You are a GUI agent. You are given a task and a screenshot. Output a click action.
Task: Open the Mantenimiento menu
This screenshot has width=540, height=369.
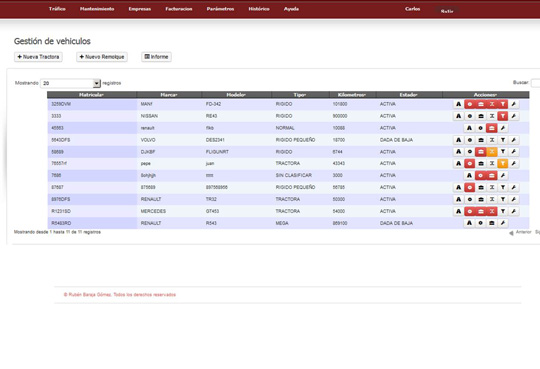(97, 9)
